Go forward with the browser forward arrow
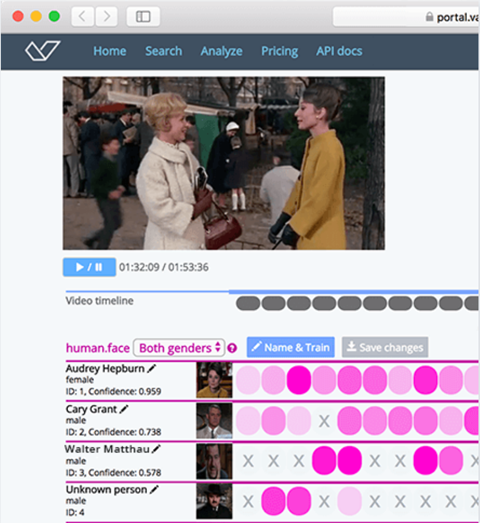The width and height of the screenshot is (480, 523). [x=106, y=16]
